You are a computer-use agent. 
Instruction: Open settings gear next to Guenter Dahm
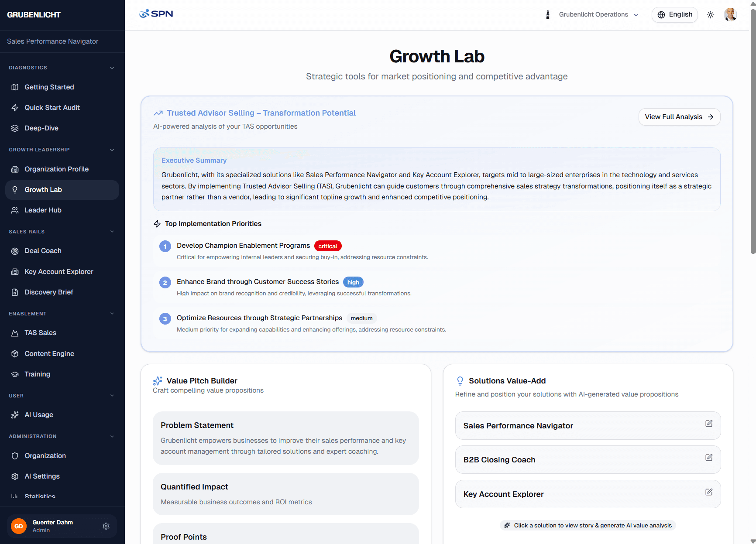pos(106,526)
